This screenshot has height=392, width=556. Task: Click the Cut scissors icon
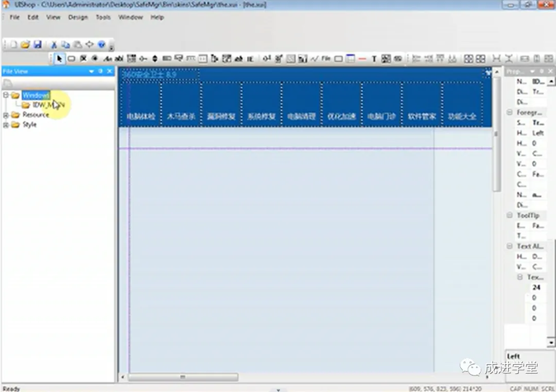point(54,45)
